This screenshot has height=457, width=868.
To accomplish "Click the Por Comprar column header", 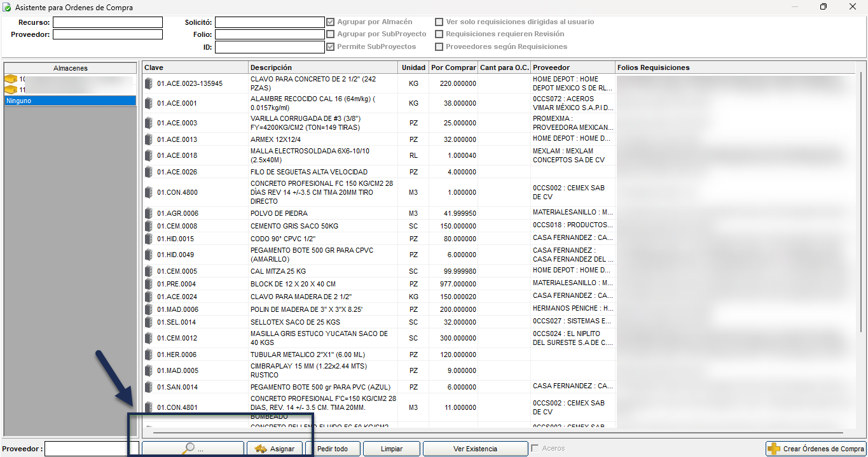I will point(453,67).
